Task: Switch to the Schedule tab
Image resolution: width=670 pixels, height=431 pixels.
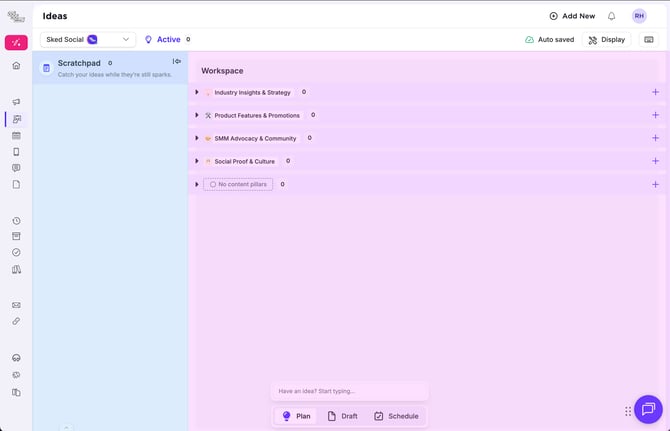Action: 396,416
